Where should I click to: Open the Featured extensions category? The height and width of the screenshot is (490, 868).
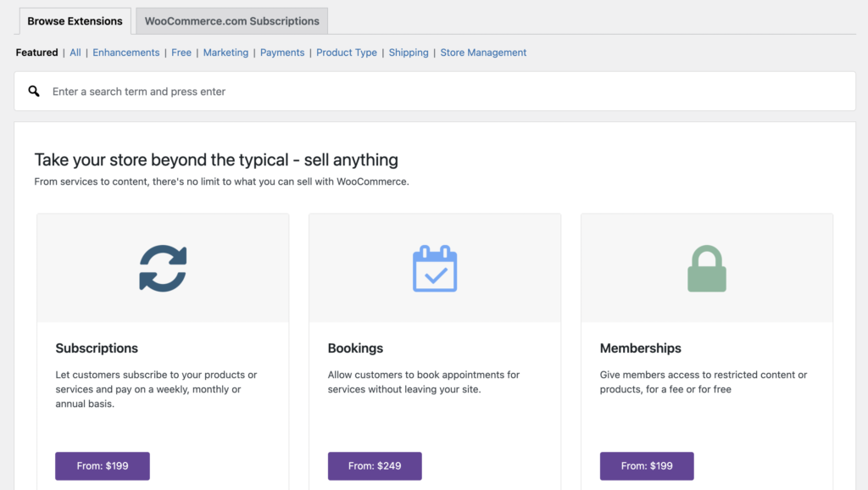pyautogui.click(x=36, y=52)
